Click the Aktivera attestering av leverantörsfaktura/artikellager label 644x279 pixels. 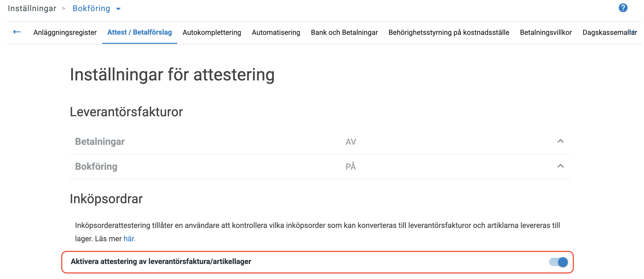(x=161, y=262)
